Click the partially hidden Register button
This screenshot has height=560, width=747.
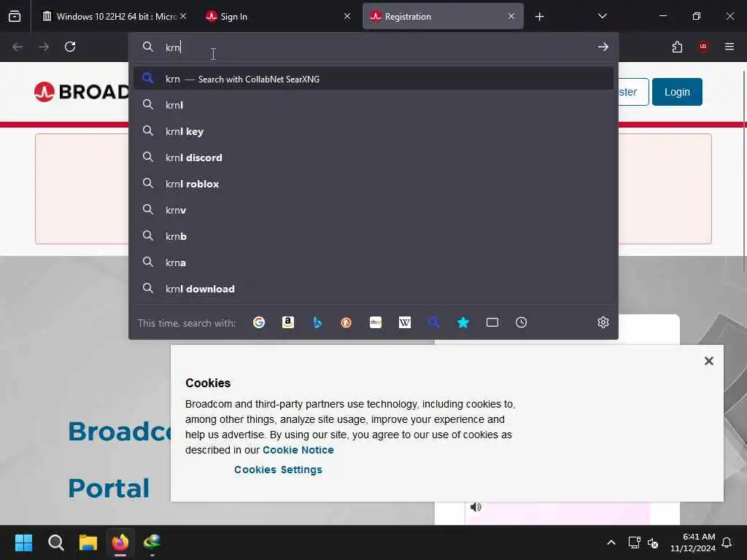pyautogui.click(x=634, y=92)
